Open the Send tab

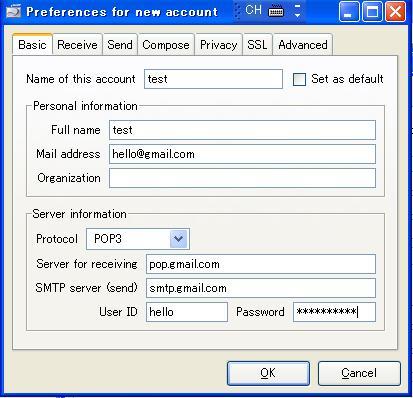pyautogui.click(x=120, y=44)
